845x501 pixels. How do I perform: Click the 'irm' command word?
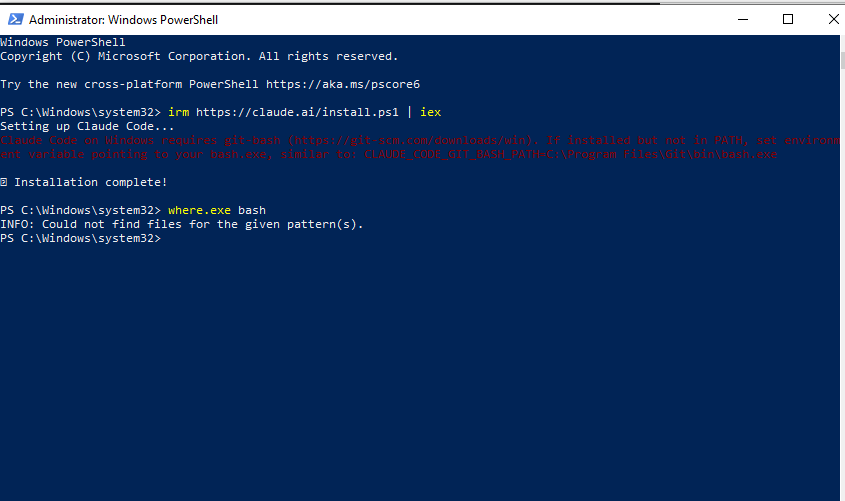pos(178,112)
